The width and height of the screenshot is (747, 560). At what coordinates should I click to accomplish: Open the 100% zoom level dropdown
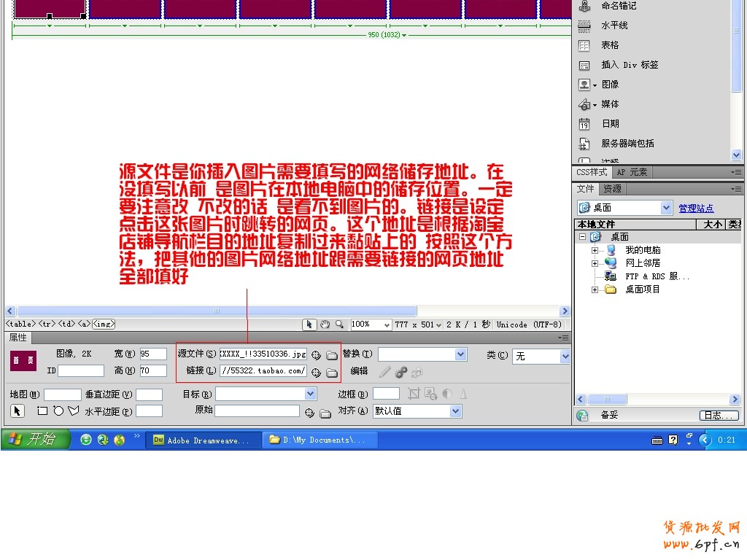click(x=387, y=324)
